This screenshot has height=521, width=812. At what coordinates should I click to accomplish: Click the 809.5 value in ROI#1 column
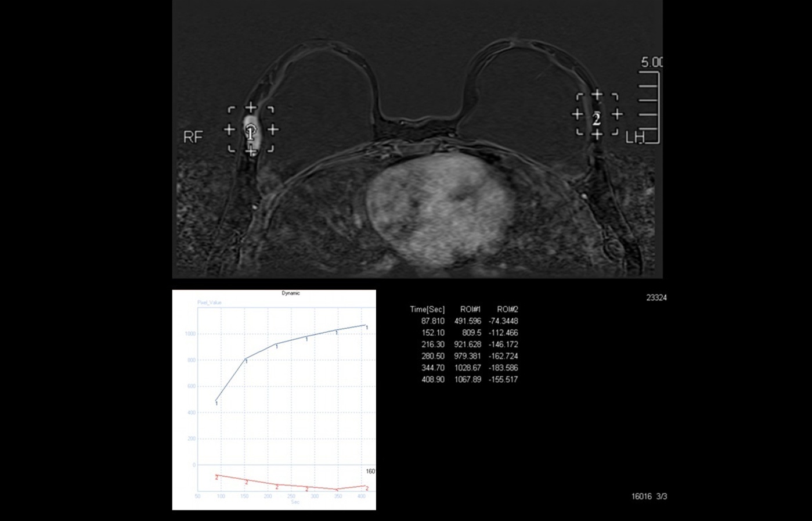click(x=471, y=333)
